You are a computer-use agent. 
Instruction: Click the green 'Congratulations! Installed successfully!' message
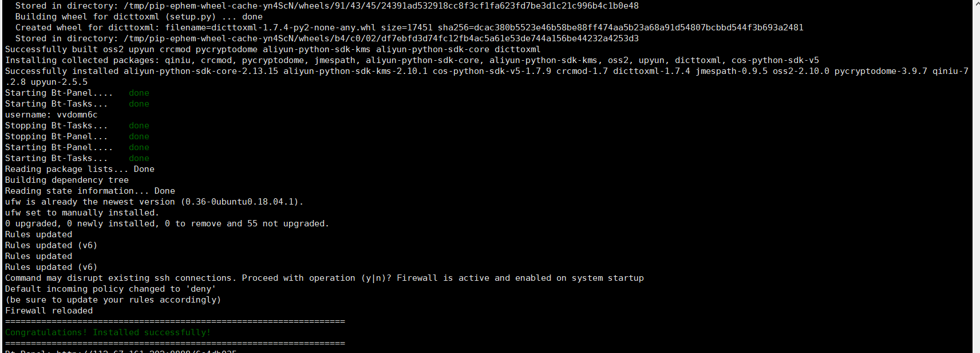108,332
